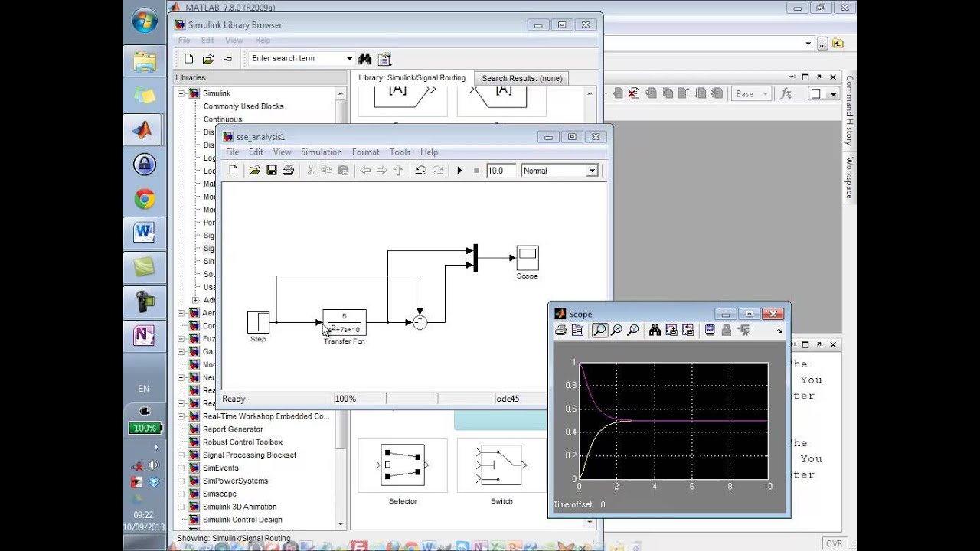Open File menu in sse_analysis1

click(x=232, y=152)
